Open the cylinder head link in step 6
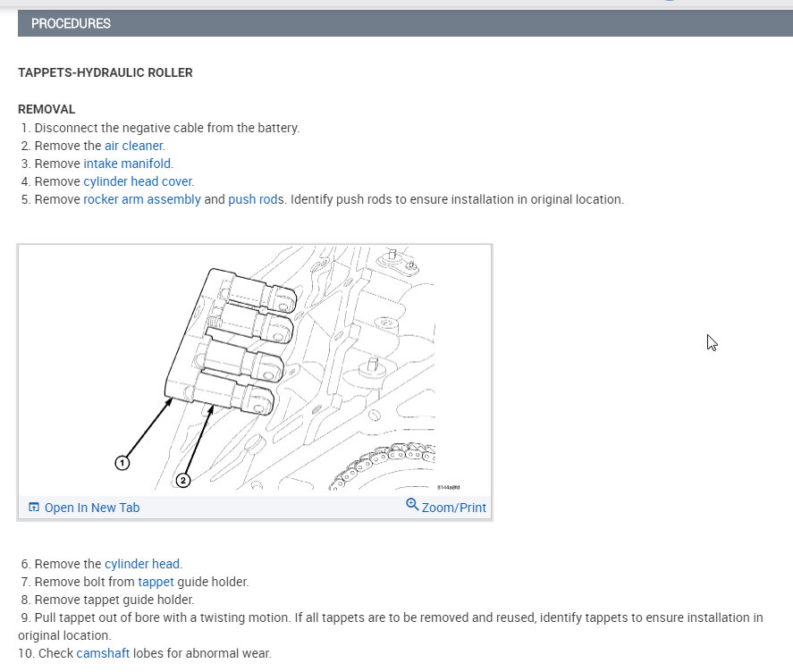793x672 pixels. 142,564
